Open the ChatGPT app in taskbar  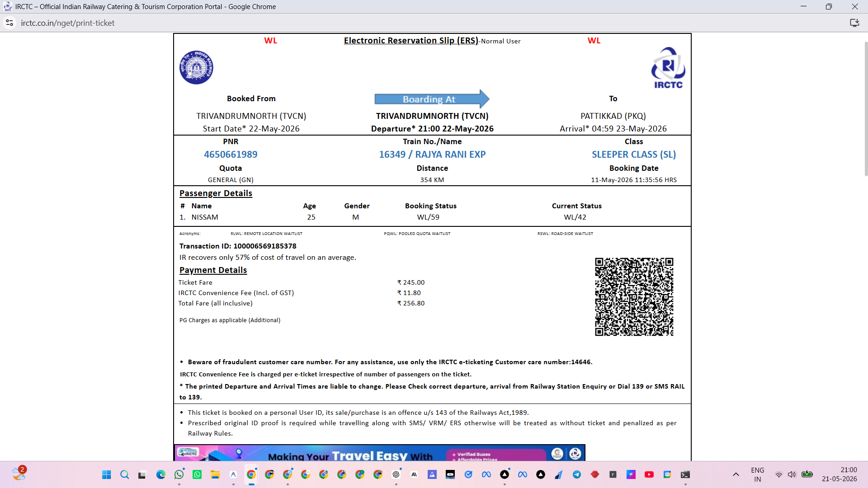396,474
